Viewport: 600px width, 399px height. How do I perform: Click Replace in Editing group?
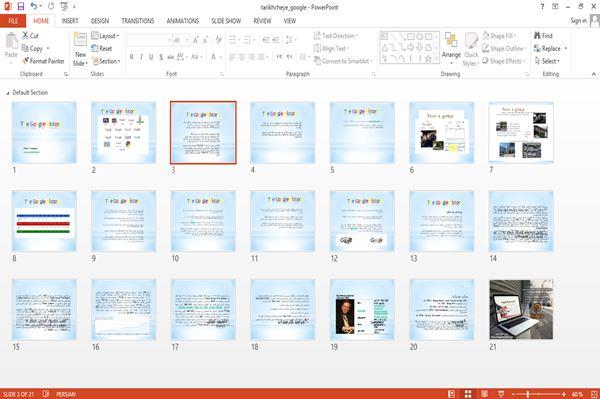pos(547,49)
